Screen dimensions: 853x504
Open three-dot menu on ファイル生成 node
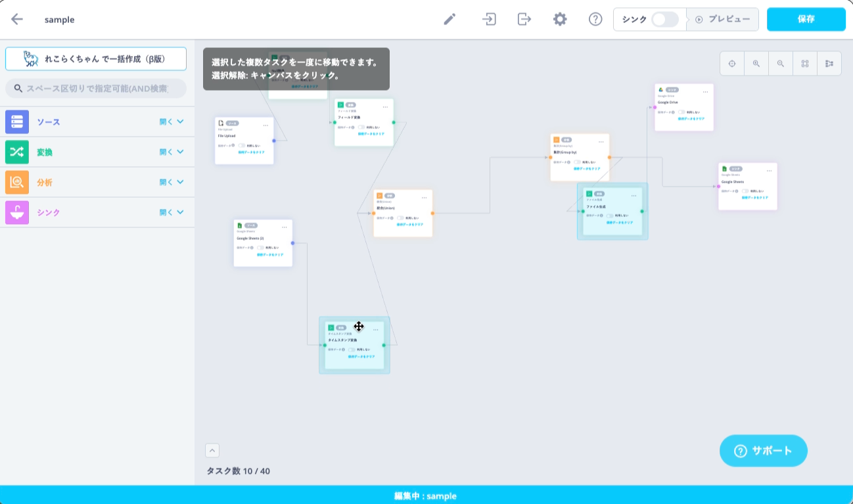click(x=634, y=195)
